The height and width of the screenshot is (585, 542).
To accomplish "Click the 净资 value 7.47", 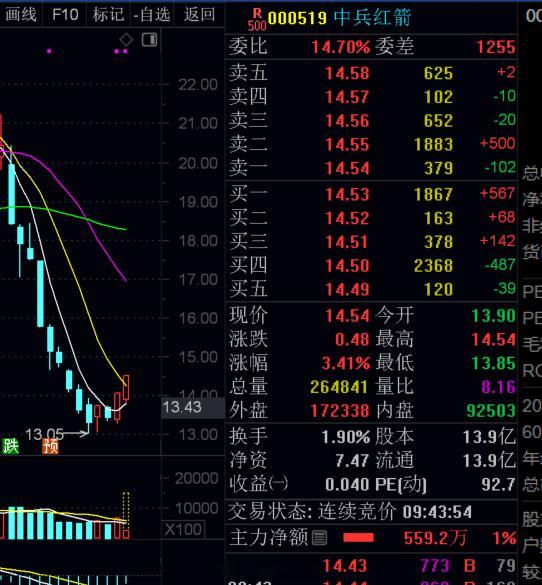I will tap(352, 461).
